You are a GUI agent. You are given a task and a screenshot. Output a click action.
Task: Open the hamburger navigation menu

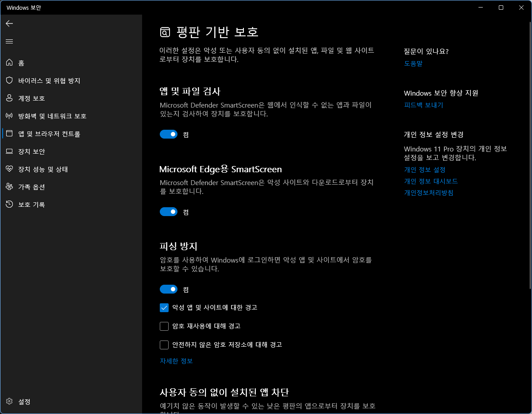(x=9, y=41)
